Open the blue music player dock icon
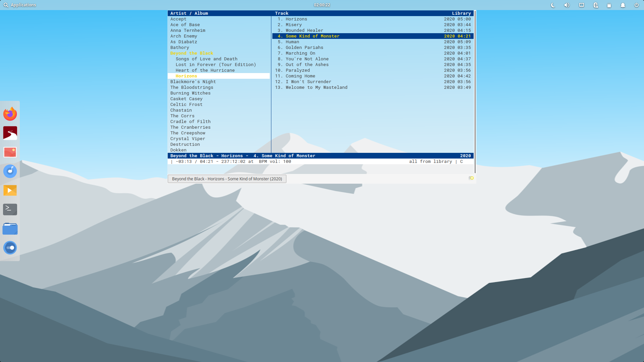This screenshot has height=362, width=644. tap(10, 171)
